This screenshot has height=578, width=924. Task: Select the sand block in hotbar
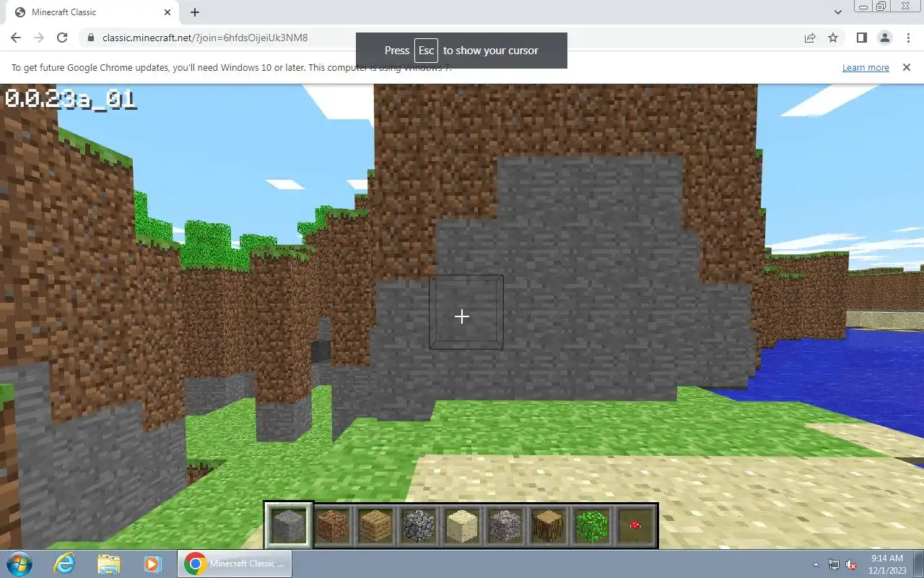point(462,525)
